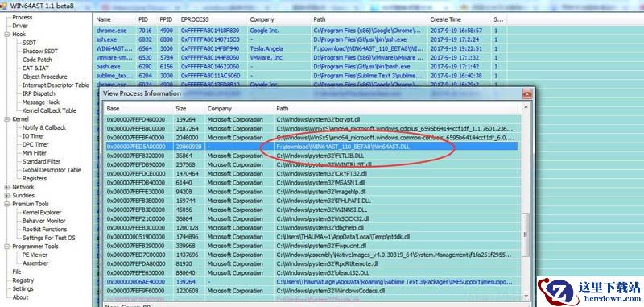Select Assembler tool

pos(35,263)
